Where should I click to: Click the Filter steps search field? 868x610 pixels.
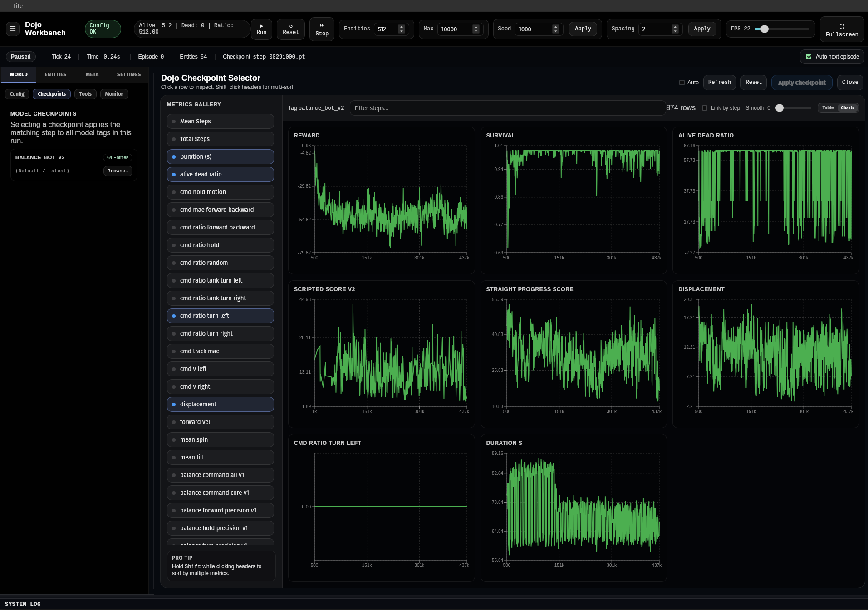[x=507, y=108]
